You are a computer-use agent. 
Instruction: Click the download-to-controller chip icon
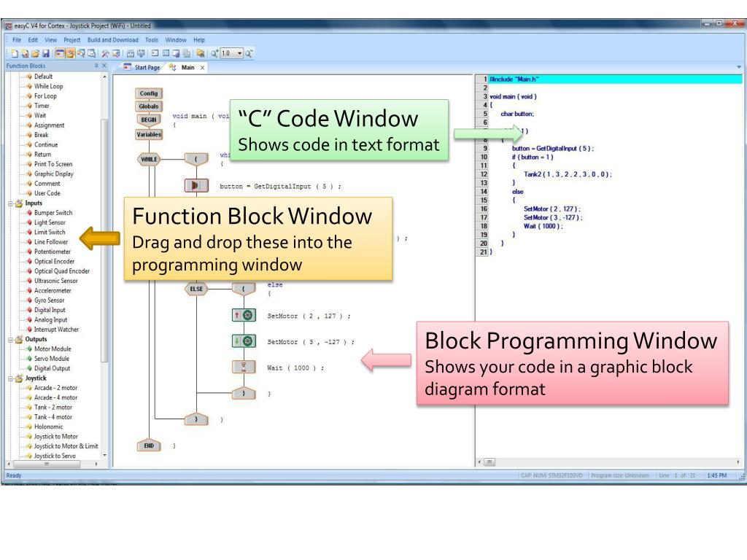click(x=141, y=53)
